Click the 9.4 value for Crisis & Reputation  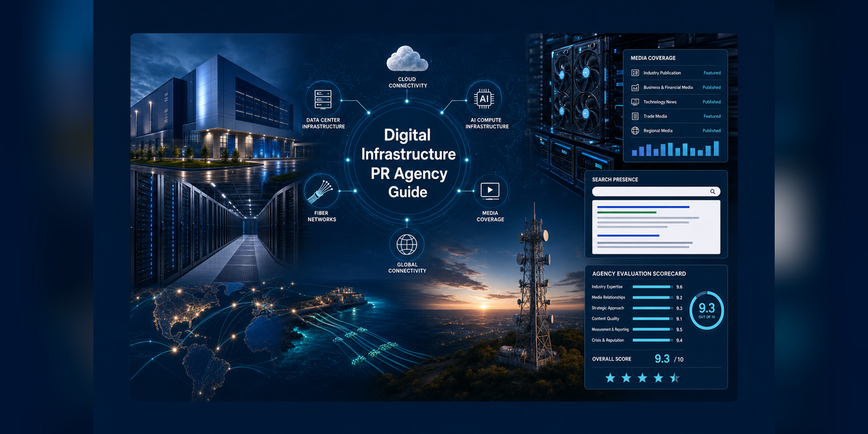click(679, 340)
